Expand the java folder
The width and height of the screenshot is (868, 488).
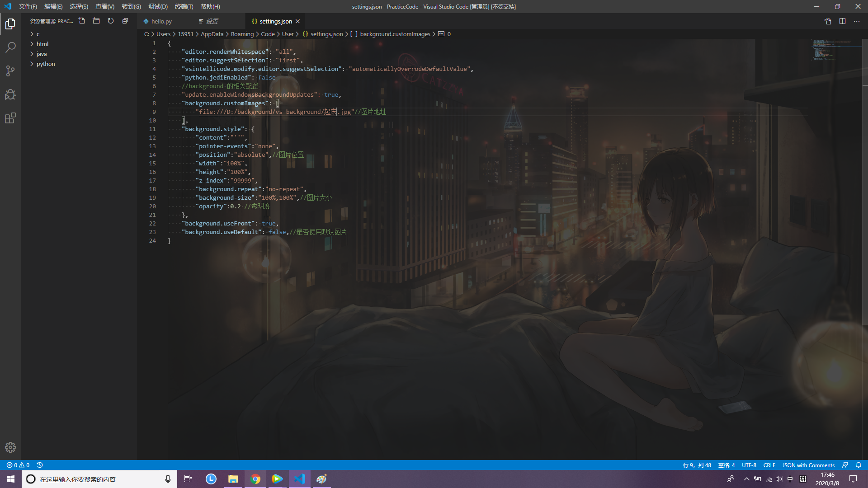point(41,54)
